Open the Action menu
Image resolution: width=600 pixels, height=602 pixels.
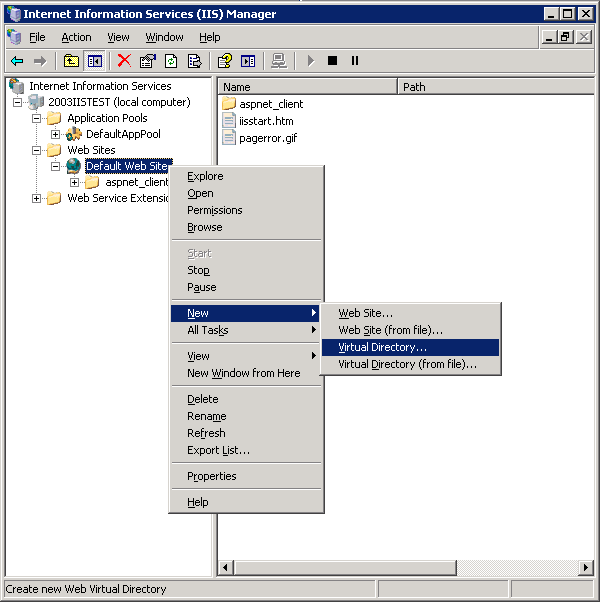[x=76, y=37]
